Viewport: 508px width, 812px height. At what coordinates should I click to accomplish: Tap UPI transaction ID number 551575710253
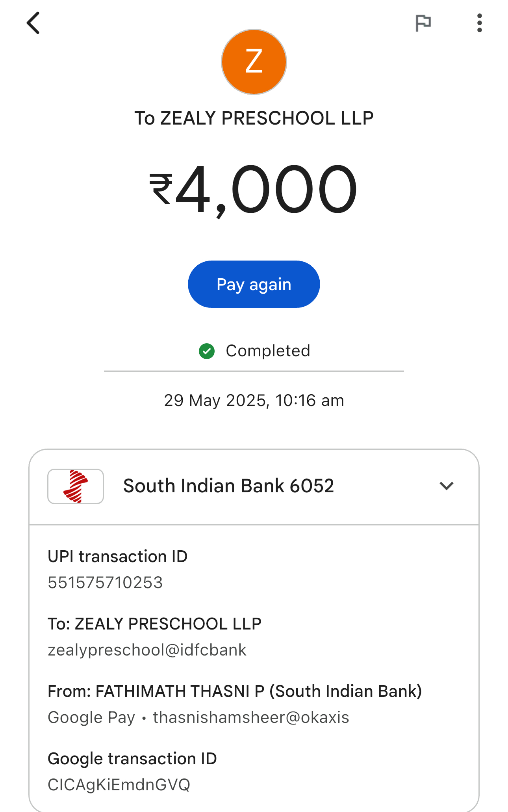(x=105, y=583)
